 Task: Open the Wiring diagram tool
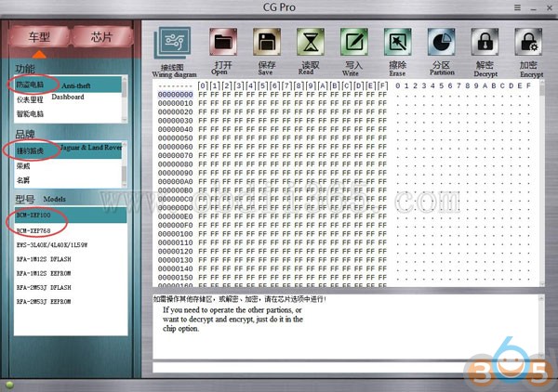[x=173, y=43]
